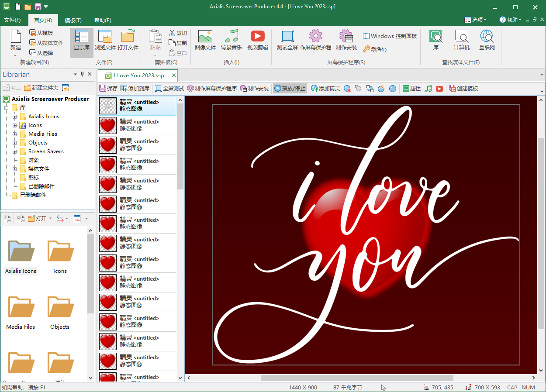Find media files on 计算机
Image resolution: width=546 pixels, height=392 pixels.
click(x=462, y=41)
